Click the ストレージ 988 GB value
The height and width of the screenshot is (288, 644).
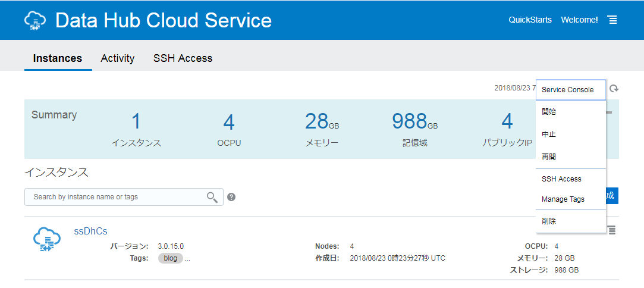coord(566,270)
